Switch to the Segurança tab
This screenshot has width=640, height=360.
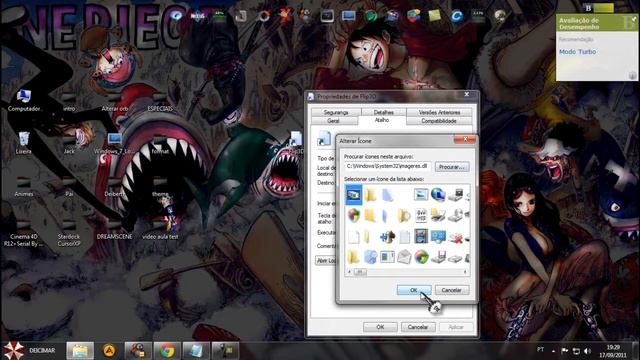[x=336, y=112]
